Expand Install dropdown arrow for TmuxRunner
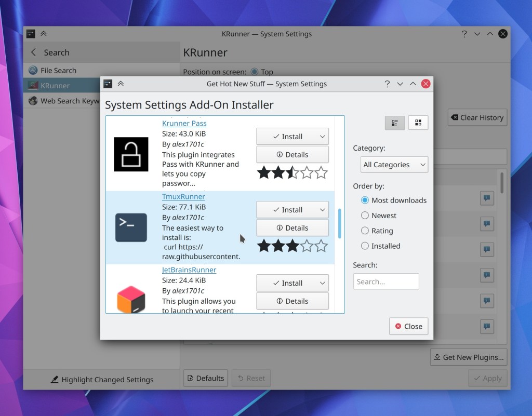The image size is (532, 416). pyautogui.click(x=322, y=210)
